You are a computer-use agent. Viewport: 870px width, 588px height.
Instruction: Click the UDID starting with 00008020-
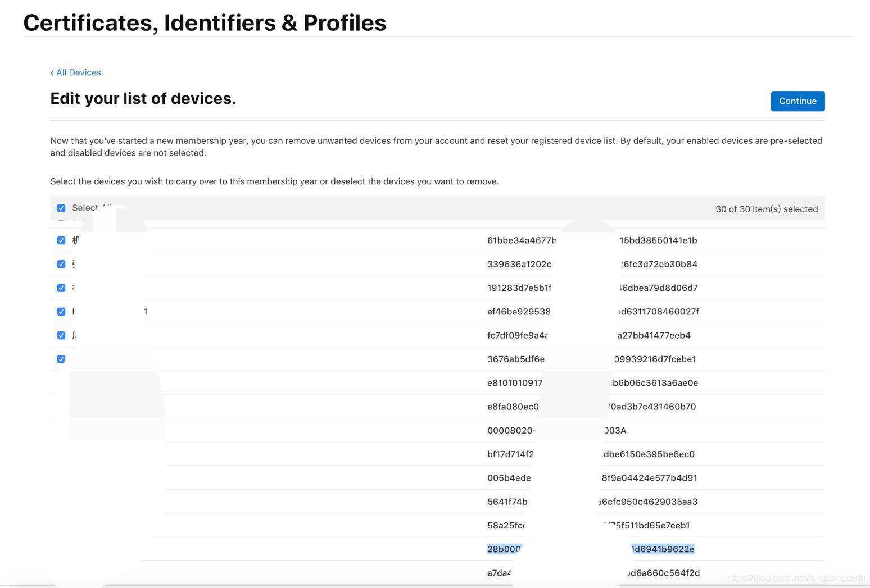pos(511,431)
